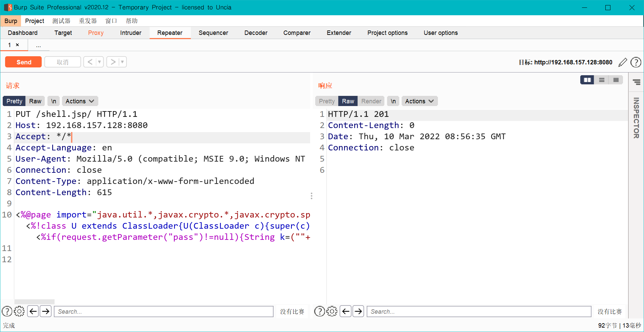The height and width of the screenshot is (332, 644).
Task: Click the pencil icon to edit target
Action: (x=623, y=62)
